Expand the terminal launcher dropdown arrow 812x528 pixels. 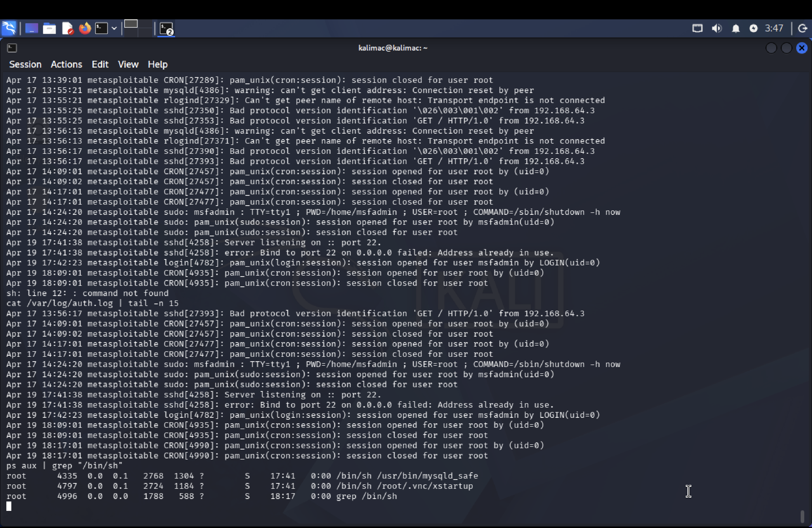click(x=114, y=28)
